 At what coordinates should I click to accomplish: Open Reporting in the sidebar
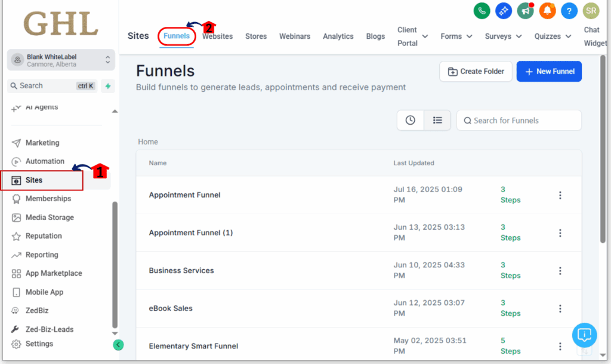tap(42, 255)
